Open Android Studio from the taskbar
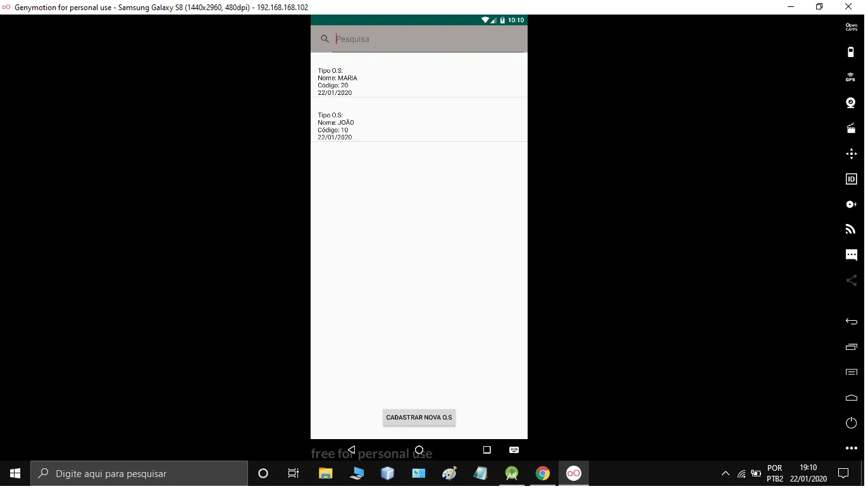 512,473
